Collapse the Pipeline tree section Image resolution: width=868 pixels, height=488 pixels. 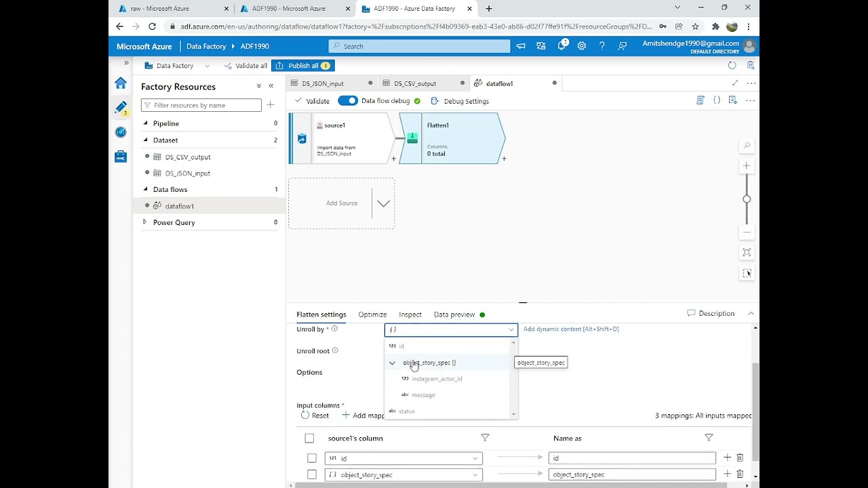coord(145,123)
